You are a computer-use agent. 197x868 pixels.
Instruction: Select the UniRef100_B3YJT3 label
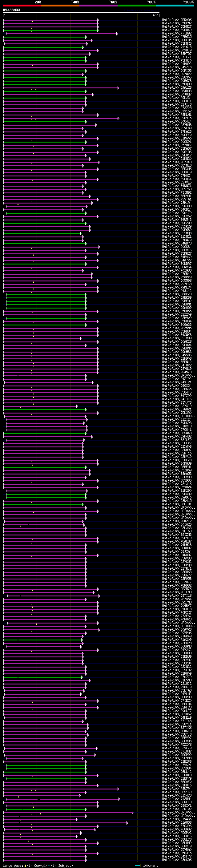pyautogui.click(x=177, y=403)
